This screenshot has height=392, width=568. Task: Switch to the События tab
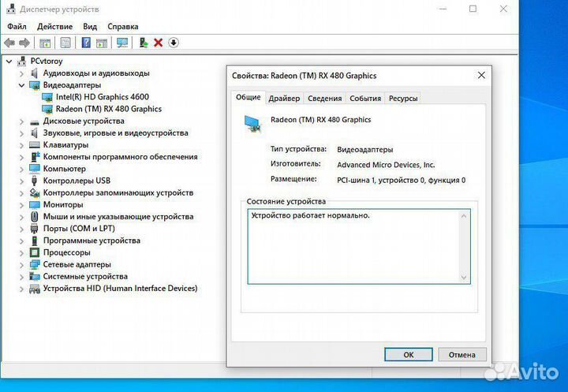coord(365,98)
